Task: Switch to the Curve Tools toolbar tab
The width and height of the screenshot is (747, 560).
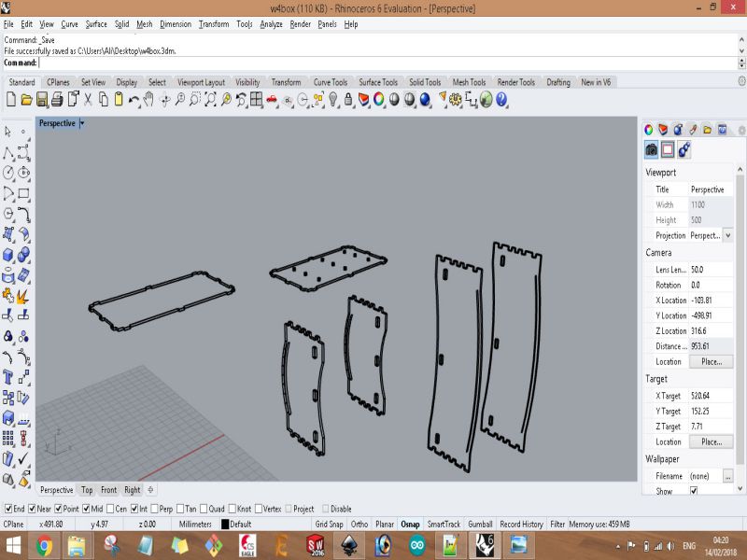Action: 330,82
